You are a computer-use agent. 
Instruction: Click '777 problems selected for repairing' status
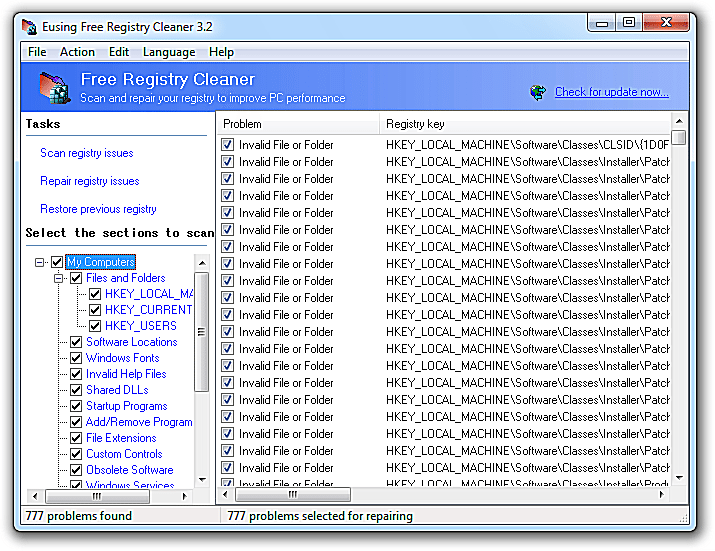tap(320, 516)
